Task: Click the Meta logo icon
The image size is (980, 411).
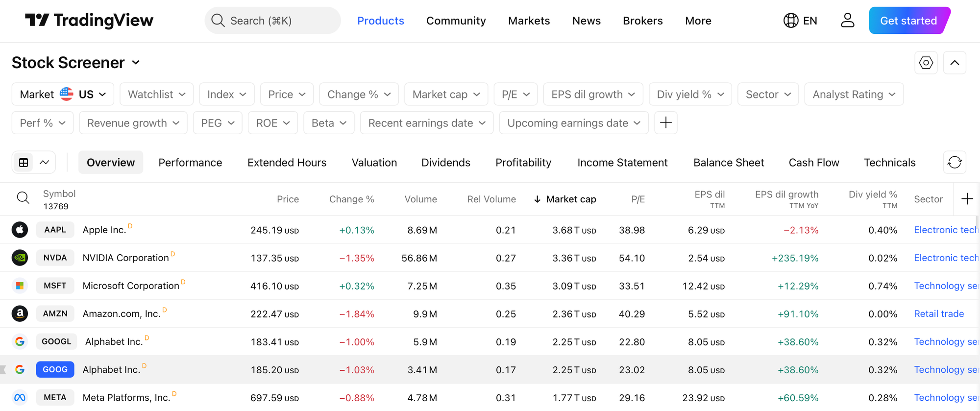Action: pos(20,397)
